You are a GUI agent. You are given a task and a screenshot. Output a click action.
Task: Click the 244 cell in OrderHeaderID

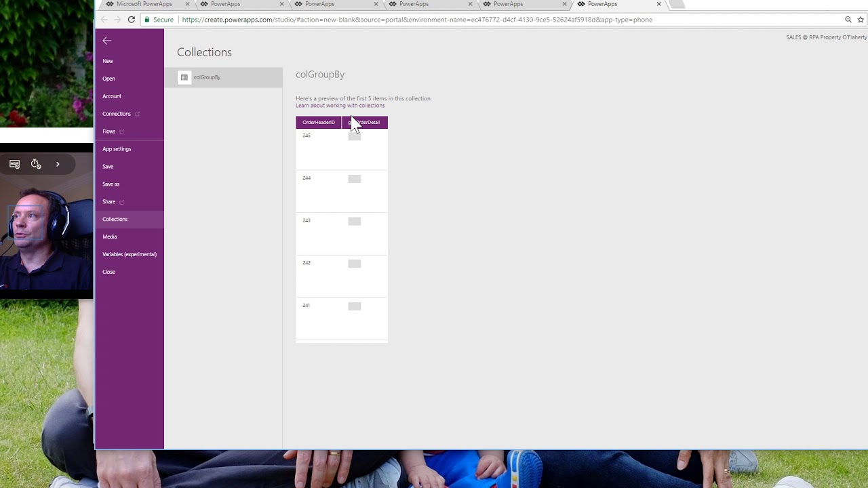(307, 178)
